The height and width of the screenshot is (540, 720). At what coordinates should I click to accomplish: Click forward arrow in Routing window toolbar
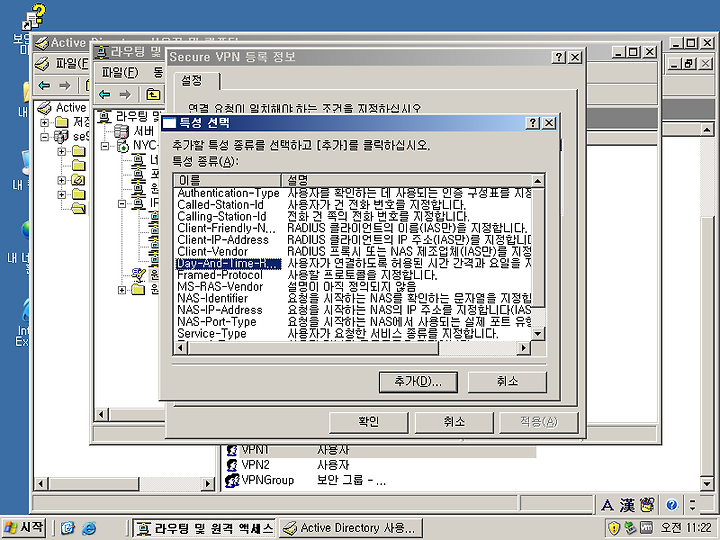pos(125,95)
